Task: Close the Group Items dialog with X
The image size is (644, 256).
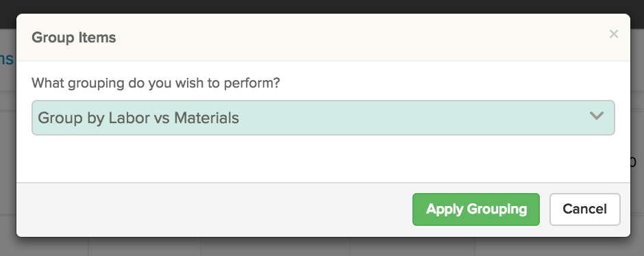Action: pos(614,34)
